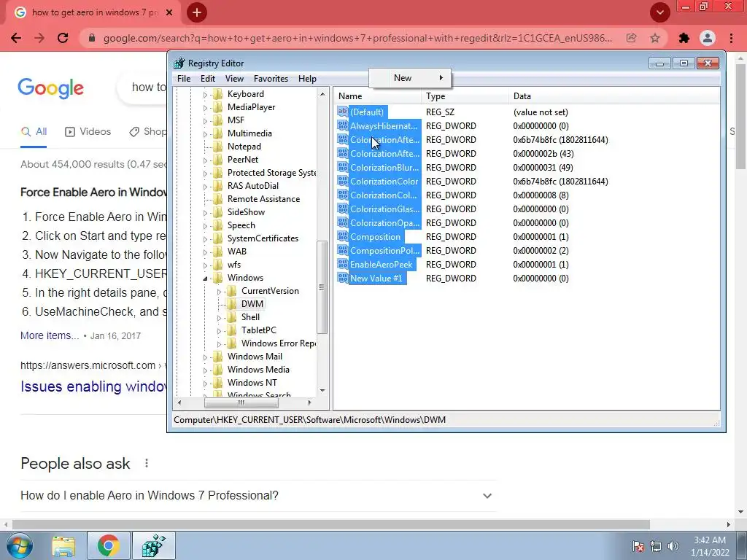Click the tree pane scroll down arrow
The width and height of the screenshot is (747, 560).
[322, 391]
